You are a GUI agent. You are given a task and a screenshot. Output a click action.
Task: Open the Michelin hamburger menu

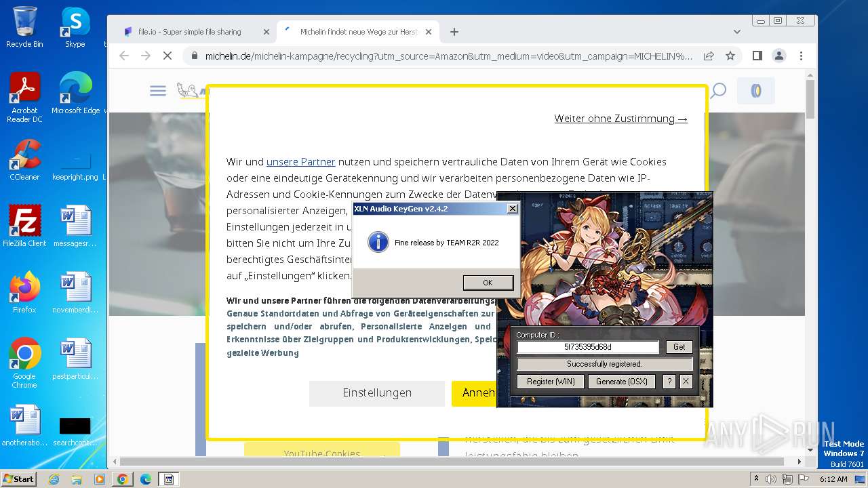[x=158, y=91]
